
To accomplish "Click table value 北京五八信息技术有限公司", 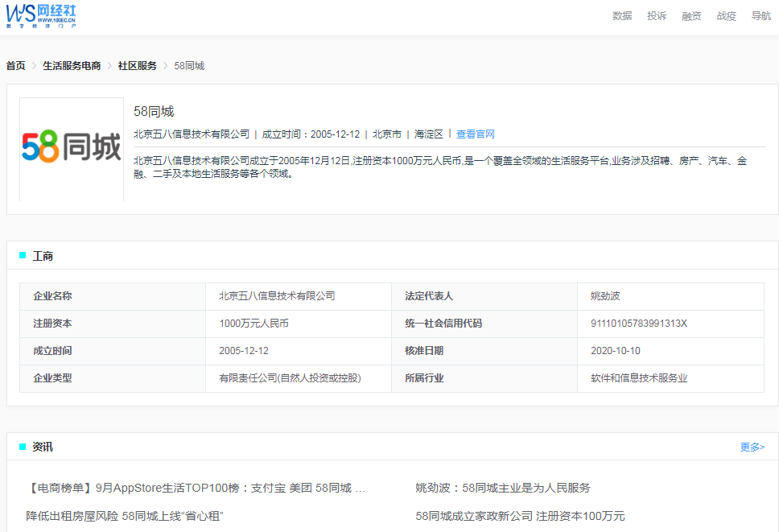I will (x=277, y=296).
